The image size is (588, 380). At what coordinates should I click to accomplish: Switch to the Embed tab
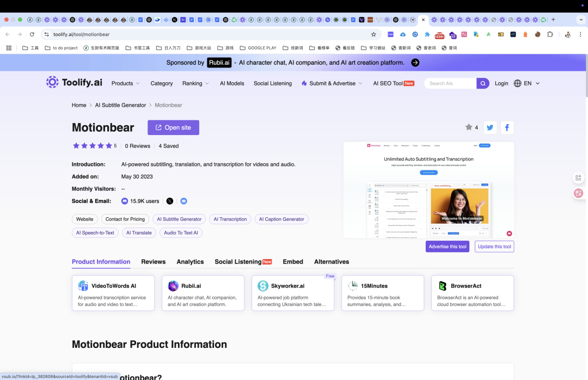point(293,262)
